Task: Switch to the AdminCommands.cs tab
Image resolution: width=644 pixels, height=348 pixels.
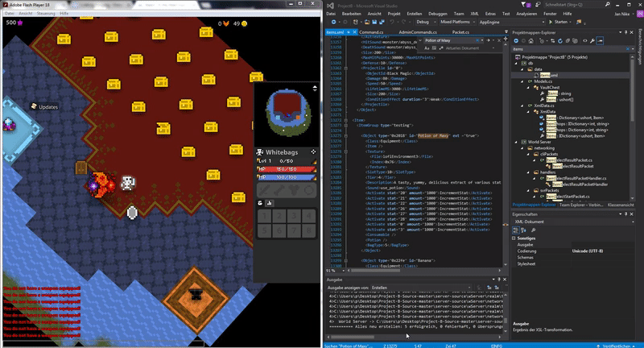Action: point(417,32)
